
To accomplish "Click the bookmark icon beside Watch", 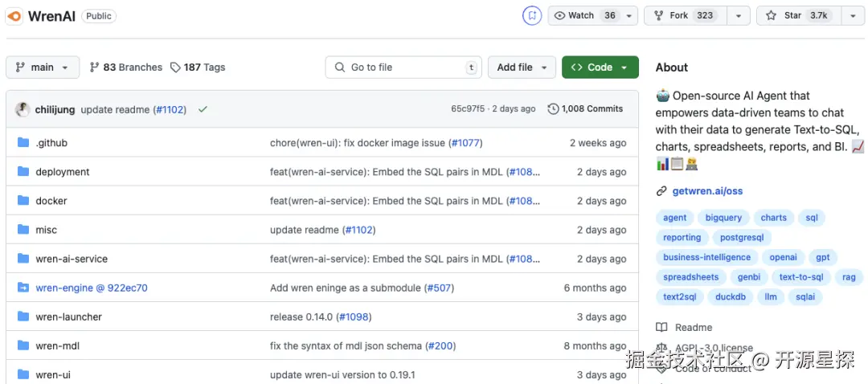I will pyautogui.click(x=532, y=15).
